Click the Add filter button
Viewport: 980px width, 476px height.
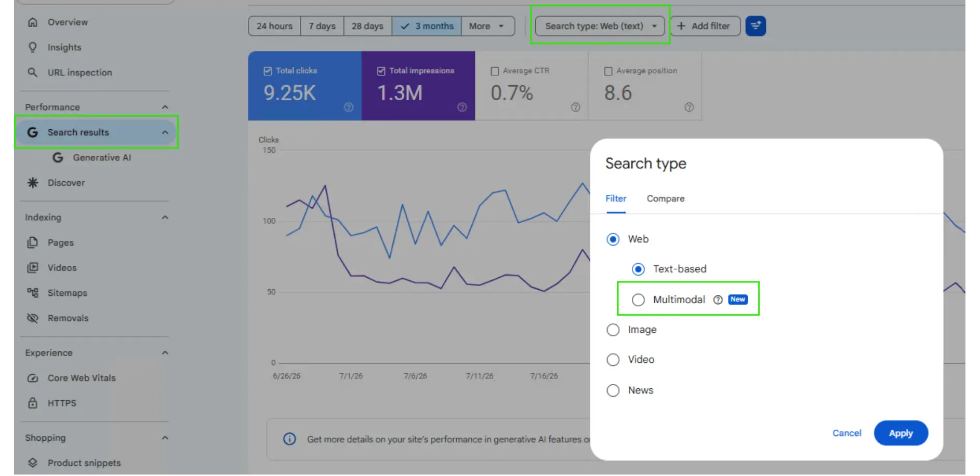705,26
